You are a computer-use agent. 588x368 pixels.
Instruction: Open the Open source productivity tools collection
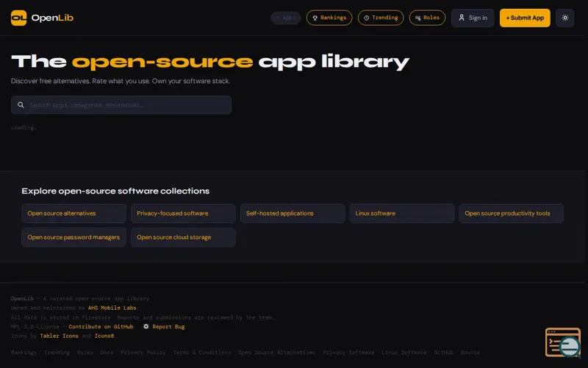[511, 213]
